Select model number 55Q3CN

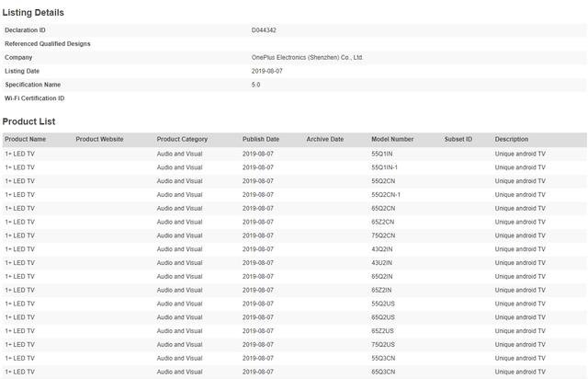(383, 359)
